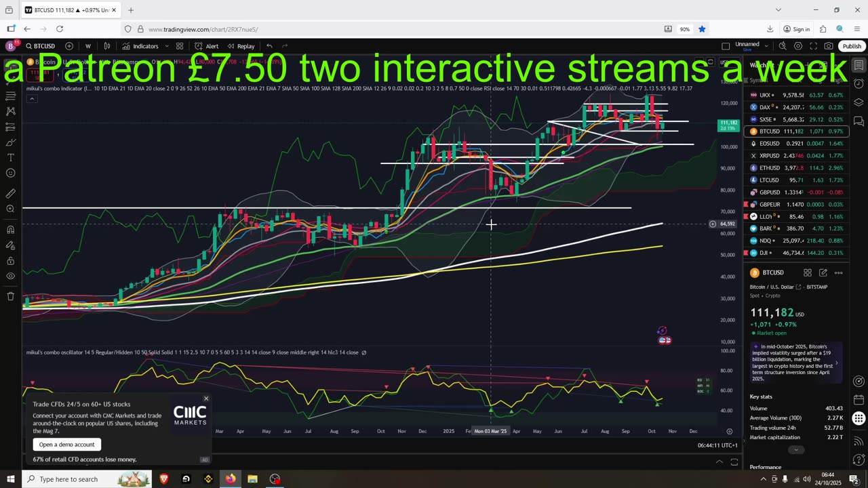868x488 pixels.
Task: Select XRPUSD in the watchlist
Action: (797, 156)
